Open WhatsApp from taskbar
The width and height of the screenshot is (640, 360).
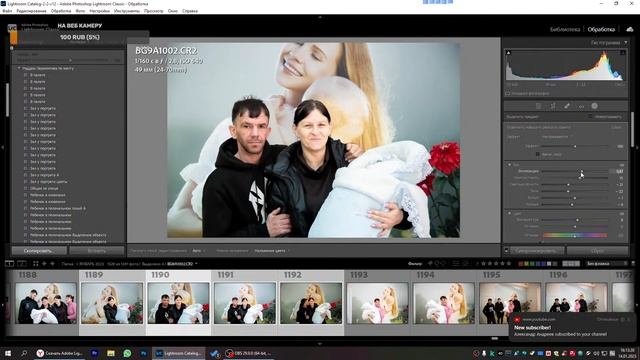tap(127, 353)
